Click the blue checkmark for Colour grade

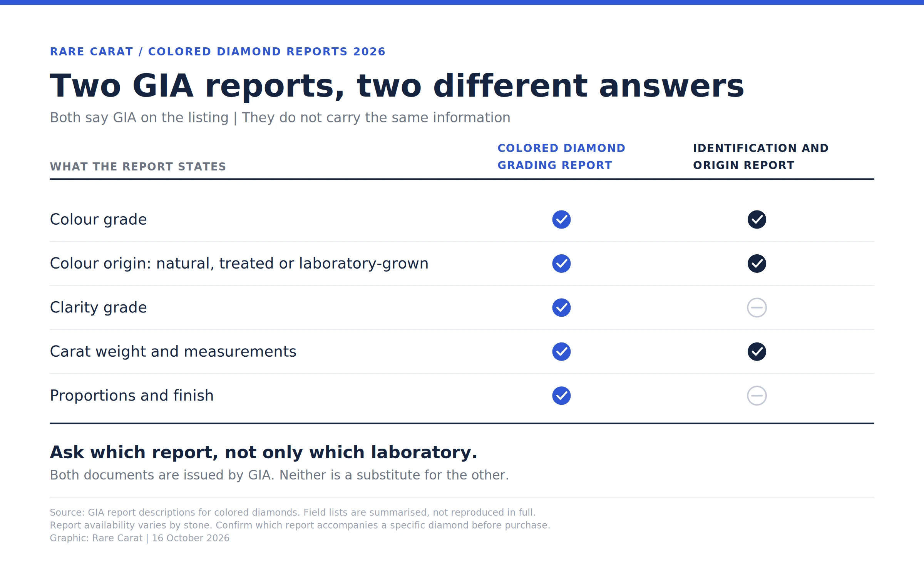pyautogui.click(x=561, y=219)
